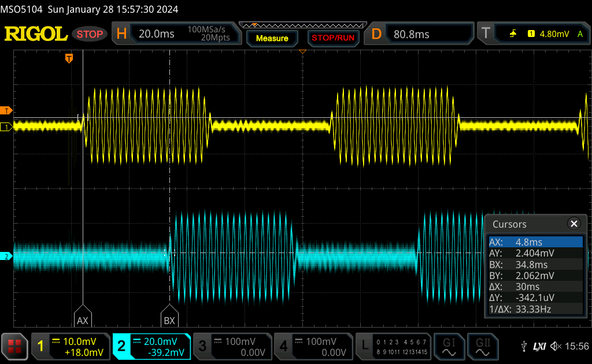This screenshot has height=364, width=592.
Task: Click the LXI network status icon
Action: tap(539, 346)
